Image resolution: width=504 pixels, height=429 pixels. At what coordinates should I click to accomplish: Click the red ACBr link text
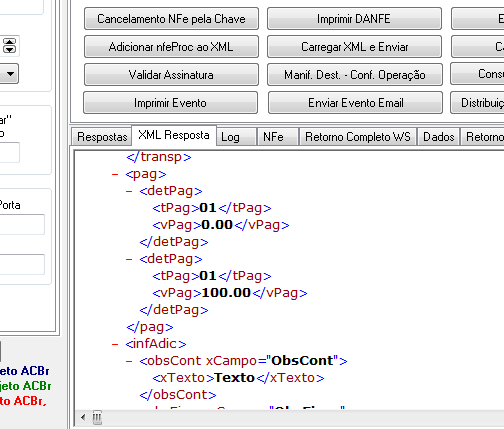click(x=23, y=401)
